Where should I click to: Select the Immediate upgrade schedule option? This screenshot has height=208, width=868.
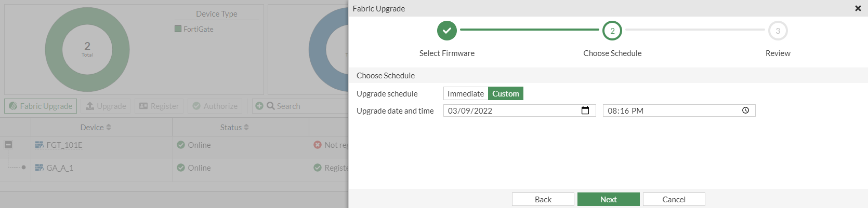point(466,94)
